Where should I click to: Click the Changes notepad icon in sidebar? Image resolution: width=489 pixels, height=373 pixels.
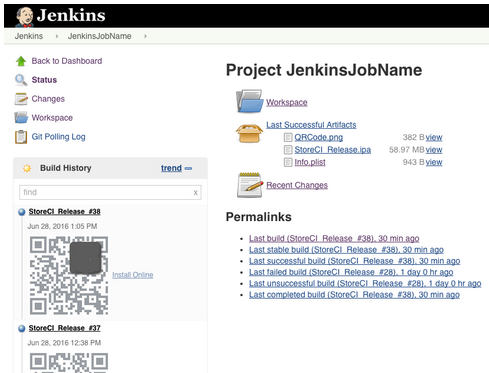pyautogui.click(x=21, y=99)
